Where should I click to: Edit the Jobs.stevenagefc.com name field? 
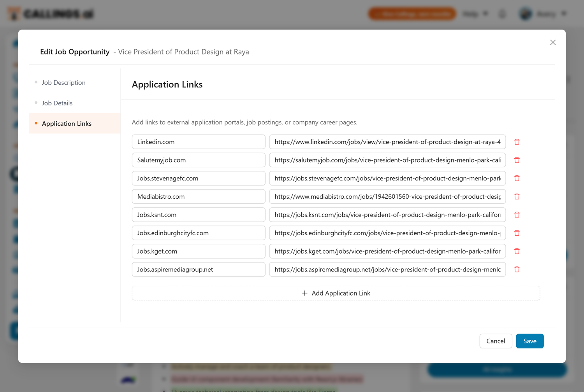click(199, 178)
